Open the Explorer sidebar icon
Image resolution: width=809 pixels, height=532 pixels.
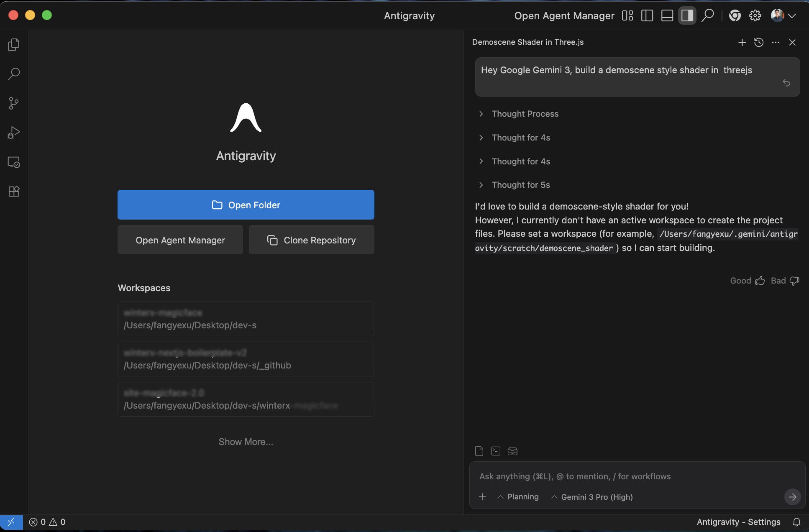point(14,45)
